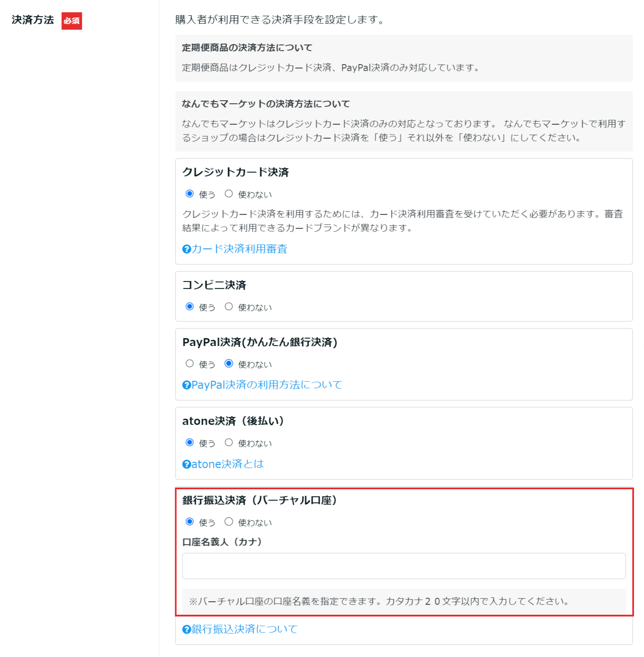
Task: Follow the atone決済とは link
Action: pos(227,464)
